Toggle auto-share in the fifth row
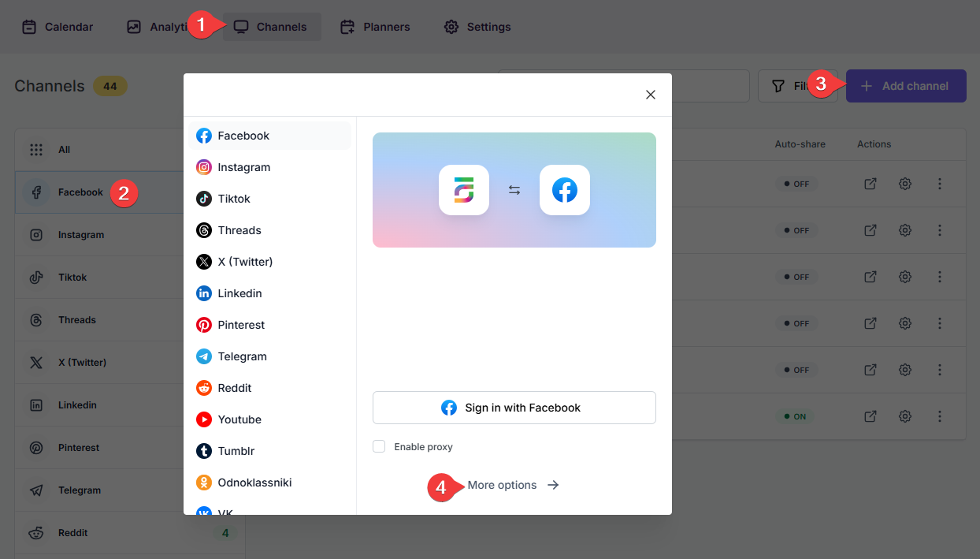This screenshot has height=559, width=980. click(x=796, y=370)
